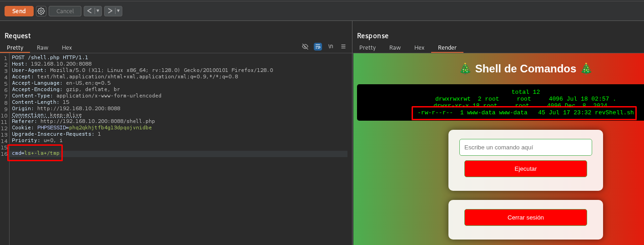Image resolution: width=644 pixels, height=245 pixels.
Task: Click the 'POST /shell.php HTTP/1.1' request line
Action: (50, 57)
